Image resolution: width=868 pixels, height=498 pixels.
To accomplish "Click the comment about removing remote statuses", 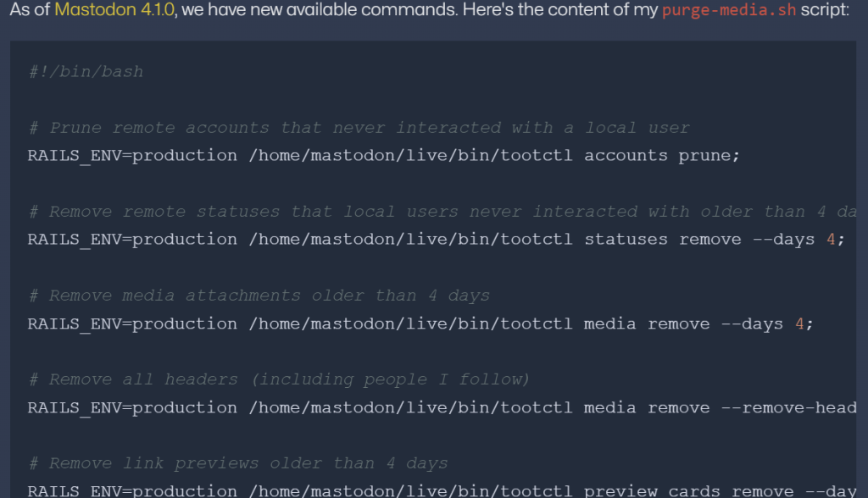I will tap(441, 212).
